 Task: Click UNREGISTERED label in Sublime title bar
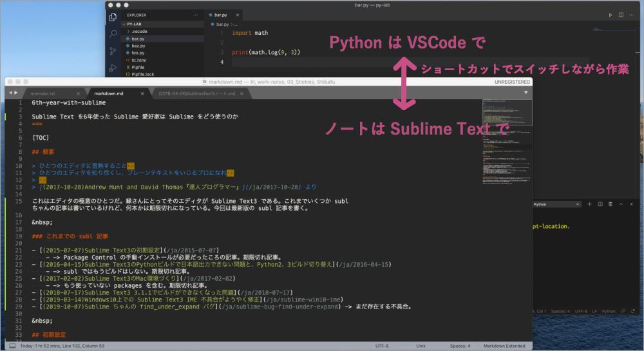(x=512, y=82)
